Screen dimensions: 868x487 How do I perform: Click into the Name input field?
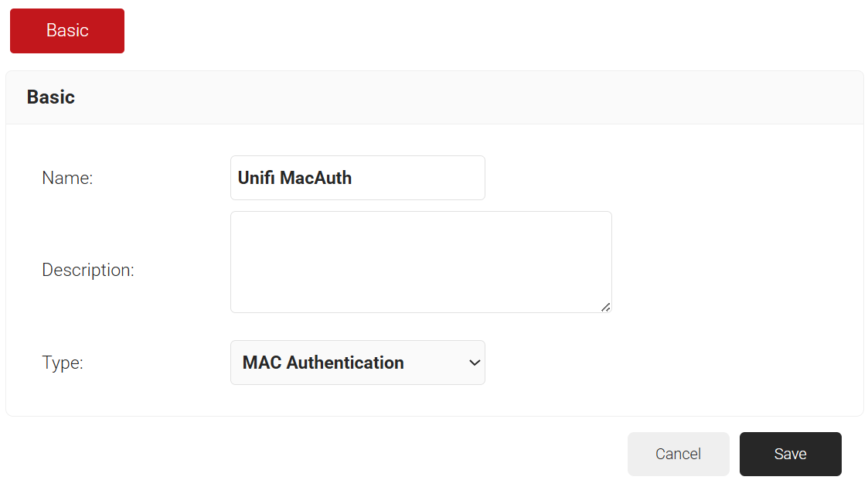(x=357, y=178)
